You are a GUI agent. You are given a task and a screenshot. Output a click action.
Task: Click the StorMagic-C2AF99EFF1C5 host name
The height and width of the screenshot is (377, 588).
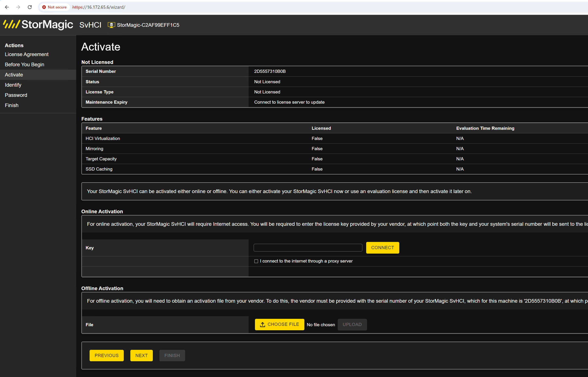click(148, 25)
